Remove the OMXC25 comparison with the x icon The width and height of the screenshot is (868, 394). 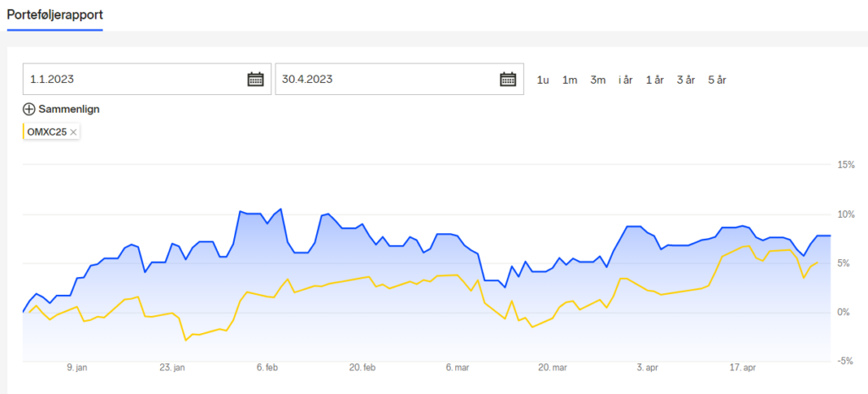tap(74, 132)
